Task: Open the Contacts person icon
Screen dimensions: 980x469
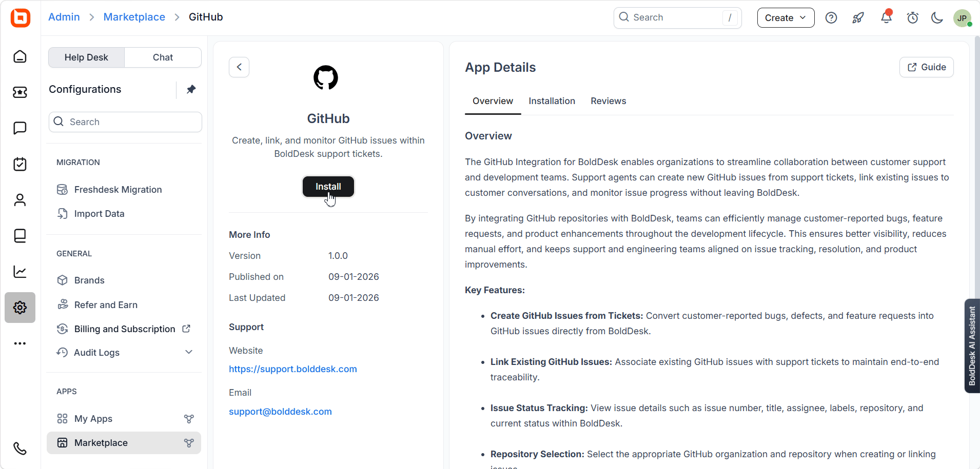Action: [x=20, y=200]
